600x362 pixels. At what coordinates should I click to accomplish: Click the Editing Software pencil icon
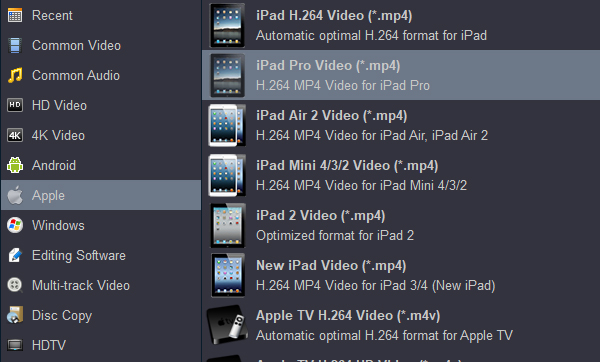point(15,255)
